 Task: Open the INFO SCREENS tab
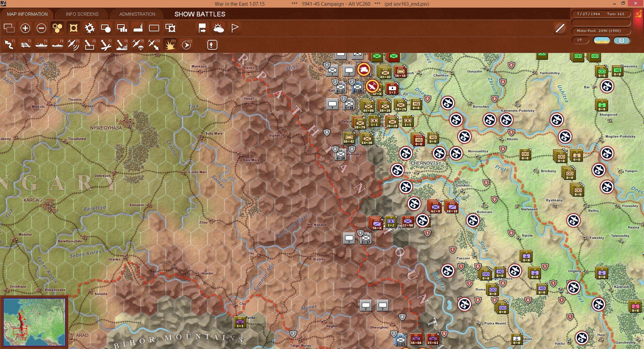(82, 14)
